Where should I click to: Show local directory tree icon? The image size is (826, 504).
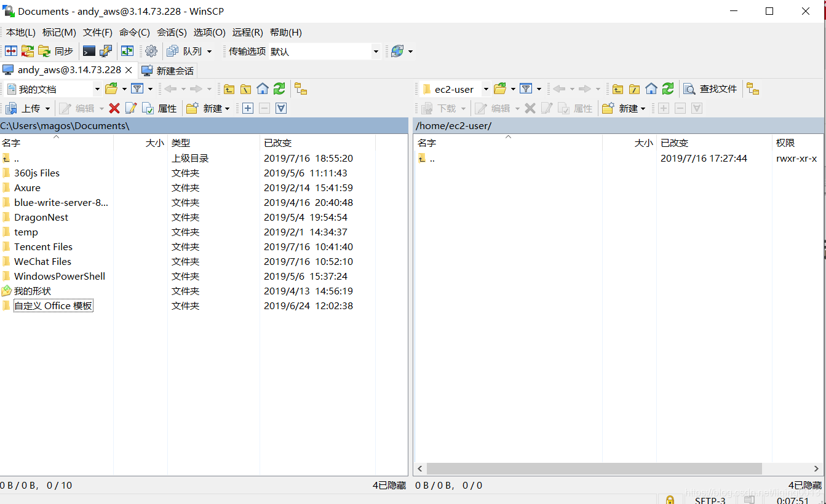pyautogui.click(x=301, y=89)
